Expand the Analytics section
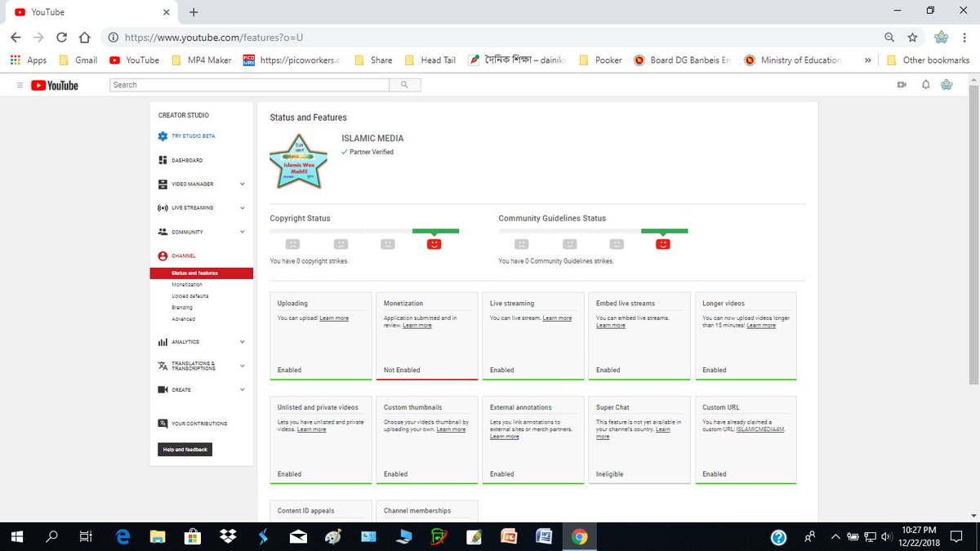The image size is (980, 551). (x=243, y=342)
